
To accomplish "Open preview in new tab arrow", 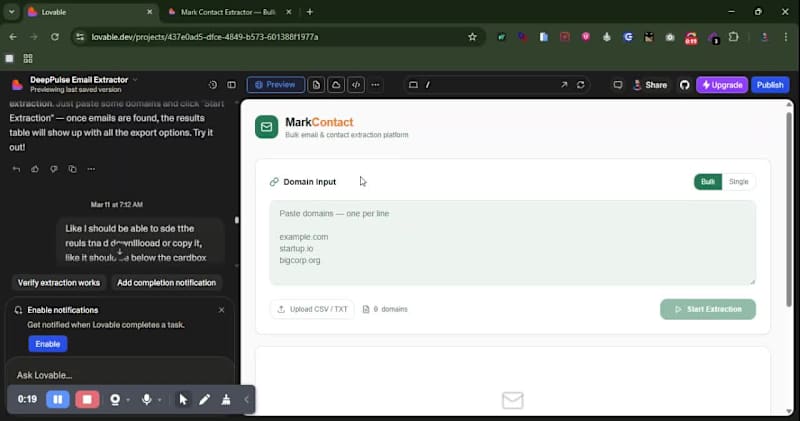I will point(564,85).
